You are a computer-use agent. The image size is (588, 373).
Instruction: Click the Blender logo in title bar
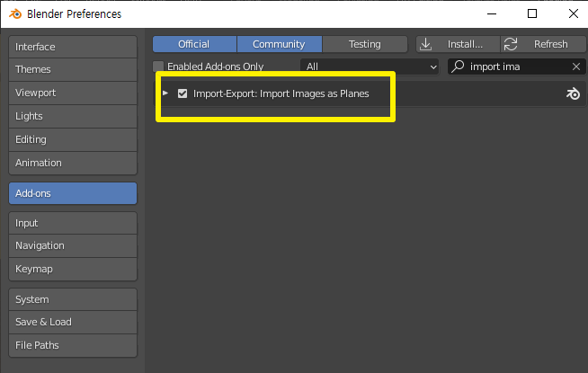15,14
